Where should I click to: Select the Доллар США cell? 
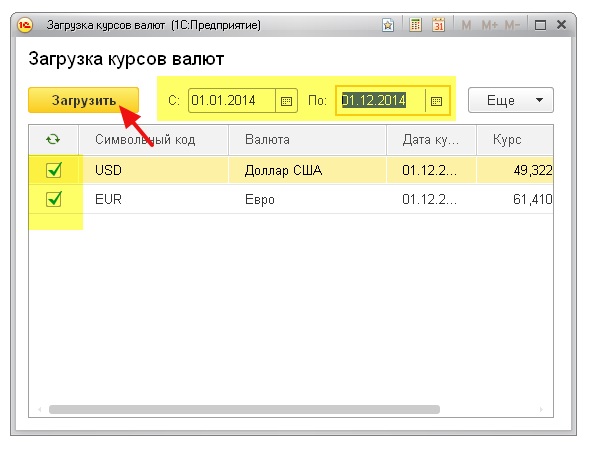click(307, 170)
